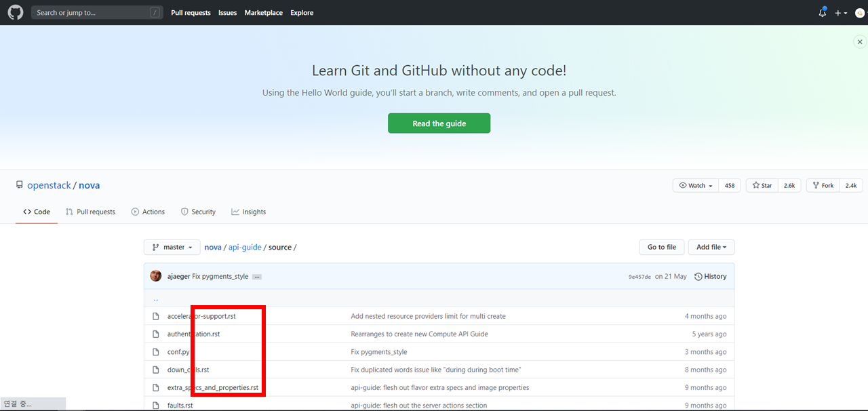This screenshot has width=868, height=411.
Task: Focus the Search or jump to field
Action: coord(97,12)
